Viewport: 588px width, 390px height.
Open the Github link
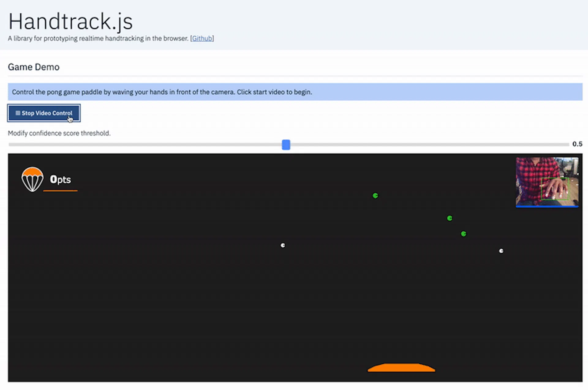click(x=202, y=39)
